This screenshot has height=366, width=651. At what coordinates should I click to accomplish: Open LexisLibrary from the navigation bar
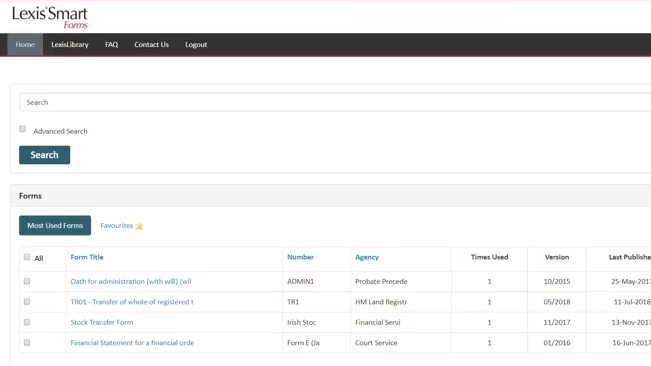click(70, 44)
